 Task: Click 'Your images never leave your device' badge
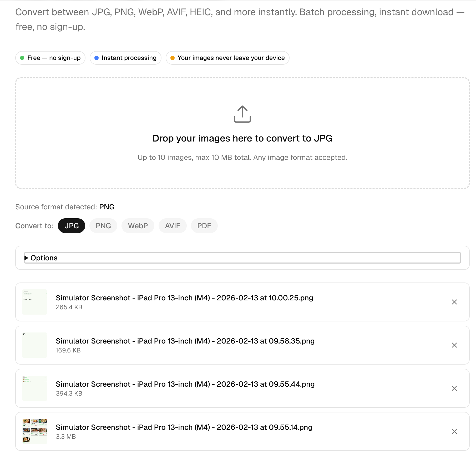[x=227, y=58]
